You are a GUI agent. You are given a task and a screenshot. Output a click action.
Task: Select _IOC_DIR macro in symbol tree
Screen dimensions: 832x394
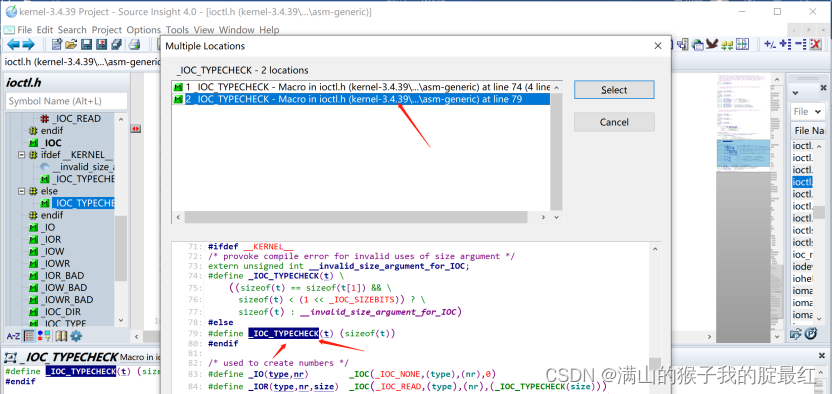coord(60,312)
